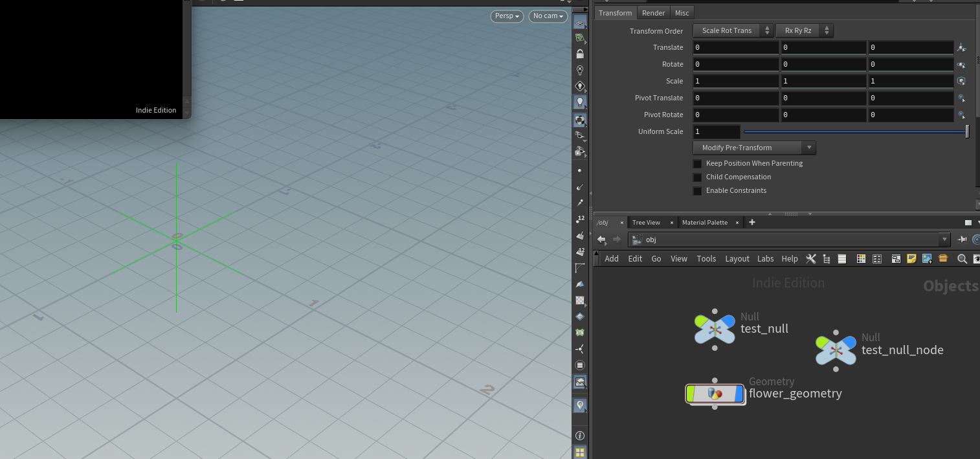This screenshot has width=980, height=459.
Task: Click the back arrow in network path bar
Action: coord(601,240)
